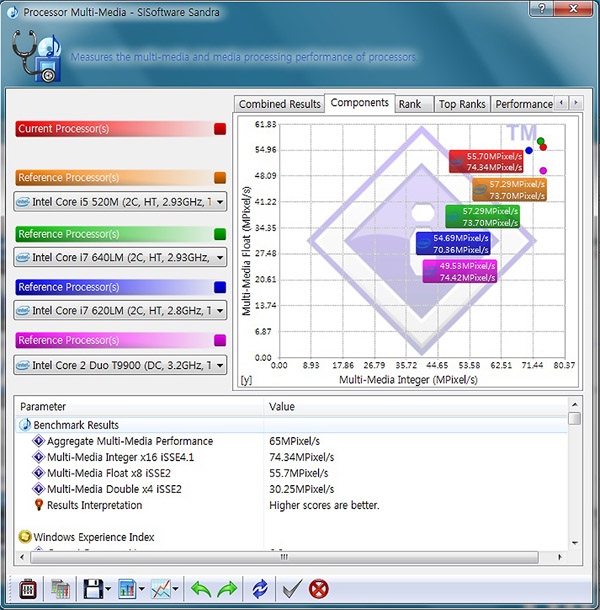Click the orange Reference Processor color swatch

tap(220, 178)
